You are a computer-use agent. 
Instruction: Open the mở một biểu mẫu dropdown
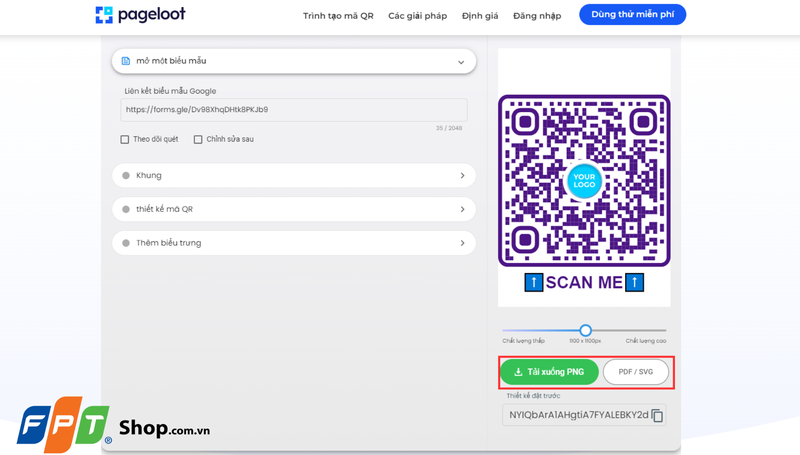pos(294,61)
